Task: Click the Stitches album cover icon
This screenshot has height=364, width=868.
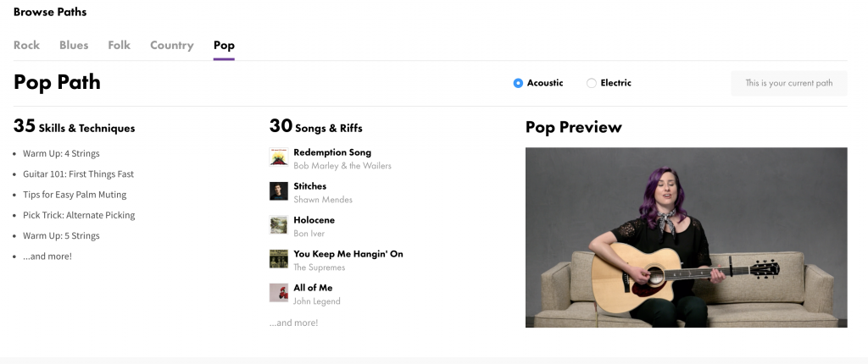Action: [278, 191]
